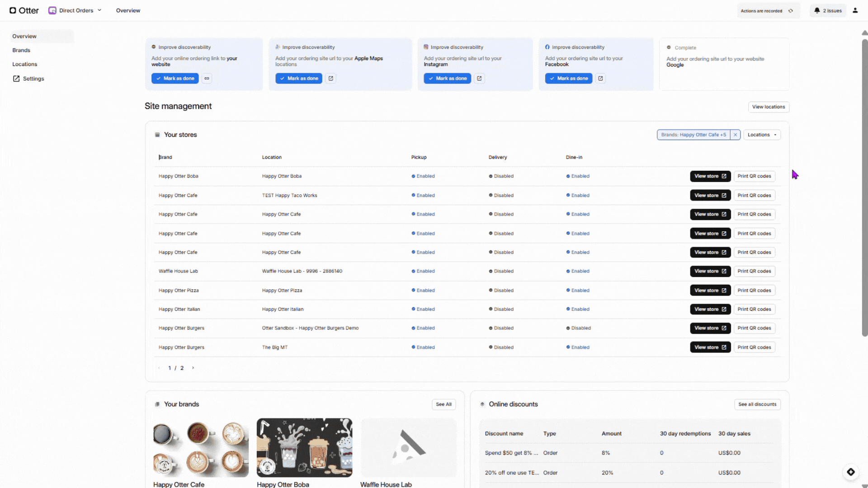This screenshot has width=868, height=488.
Task: View store for TEST Happy Taco Works
Action: 710,196
